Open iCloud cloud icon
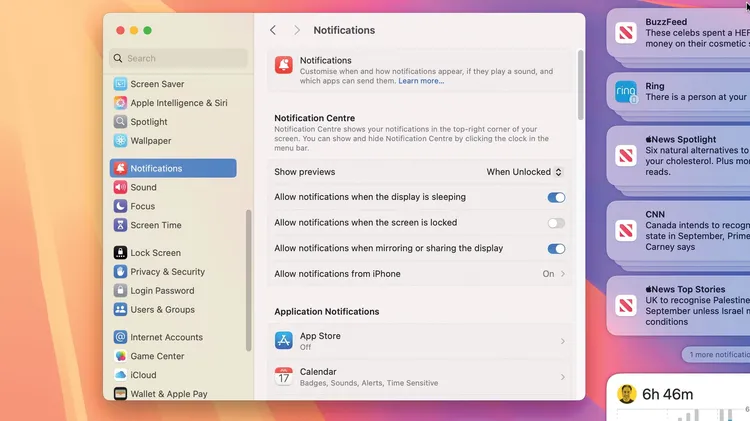 120,375
